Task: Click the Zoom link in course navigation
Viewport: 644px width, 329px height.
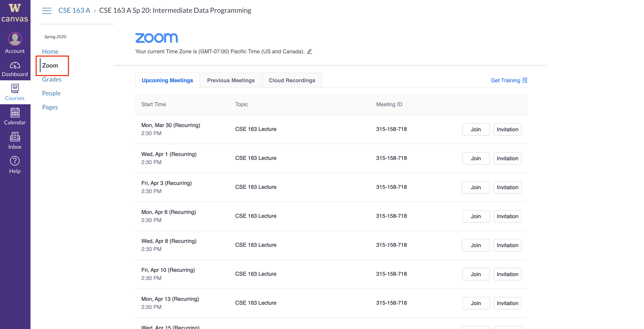Action: [50, 65]
